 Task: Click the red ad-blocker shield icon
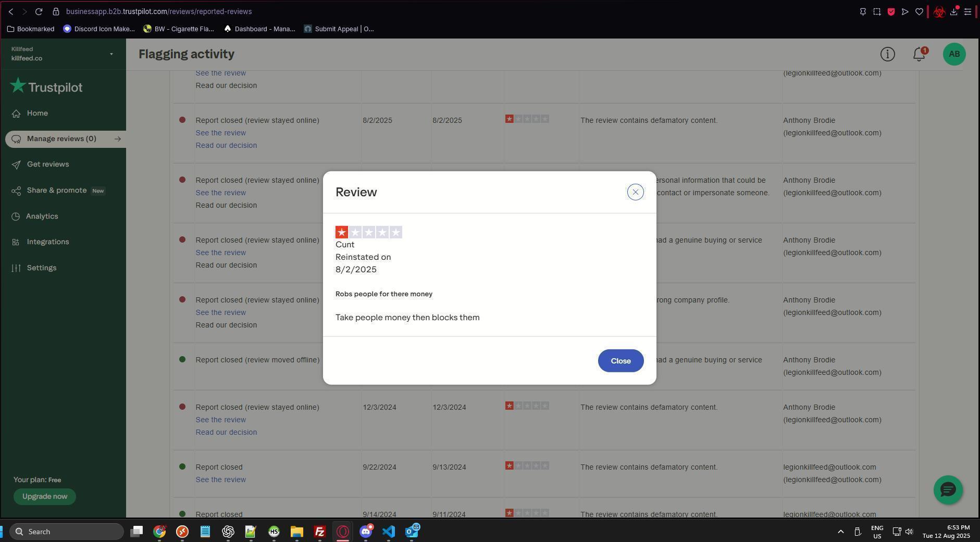click(x=891, y=11)
